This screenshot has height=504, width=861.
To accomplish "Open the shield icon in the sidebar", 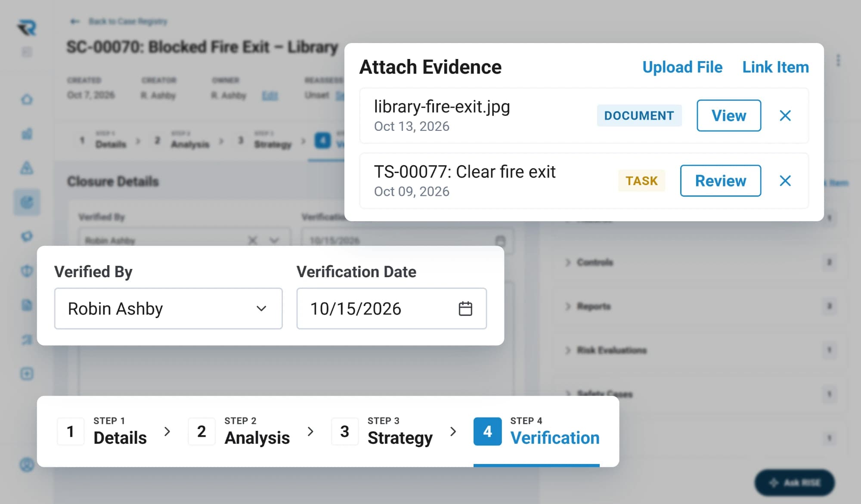I will click(x=27, y=271).
